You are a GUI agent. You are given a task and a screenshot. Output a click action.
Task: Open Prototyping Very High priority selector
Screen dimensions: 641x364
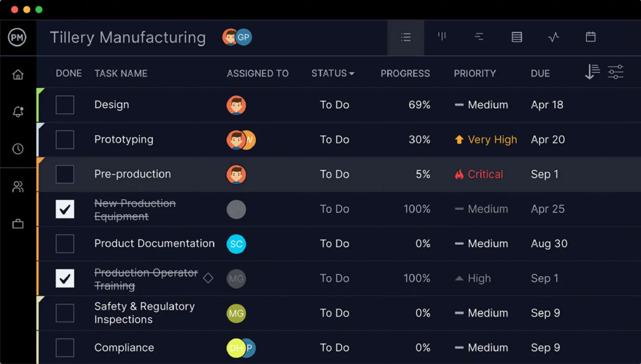(x=486, y=140)
